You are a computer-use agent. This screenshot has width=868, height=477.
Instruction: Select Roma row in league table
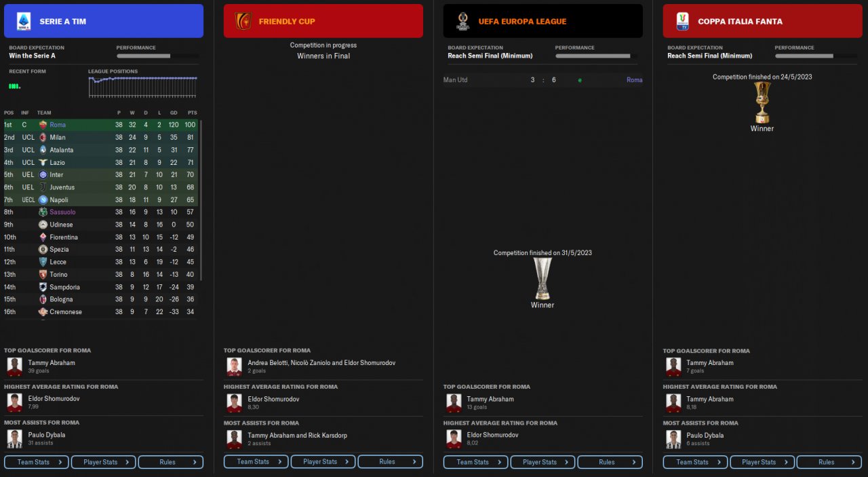tap(101, 125)
